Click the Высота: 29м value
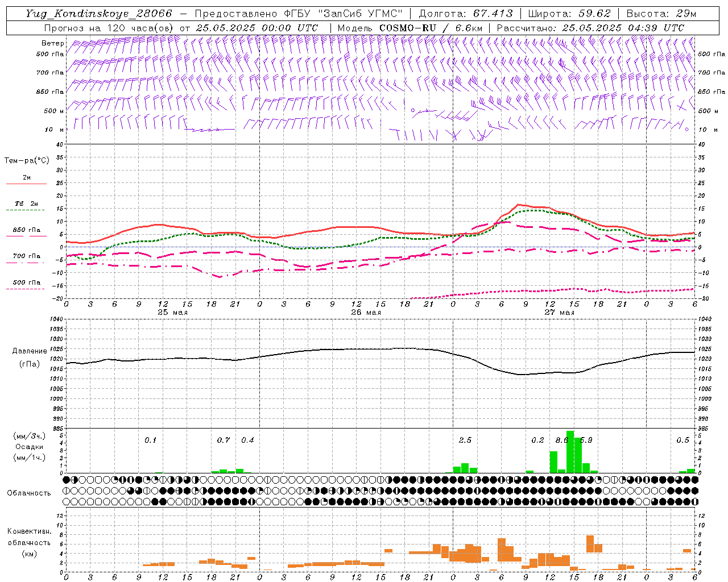 [x=663, y=14]
